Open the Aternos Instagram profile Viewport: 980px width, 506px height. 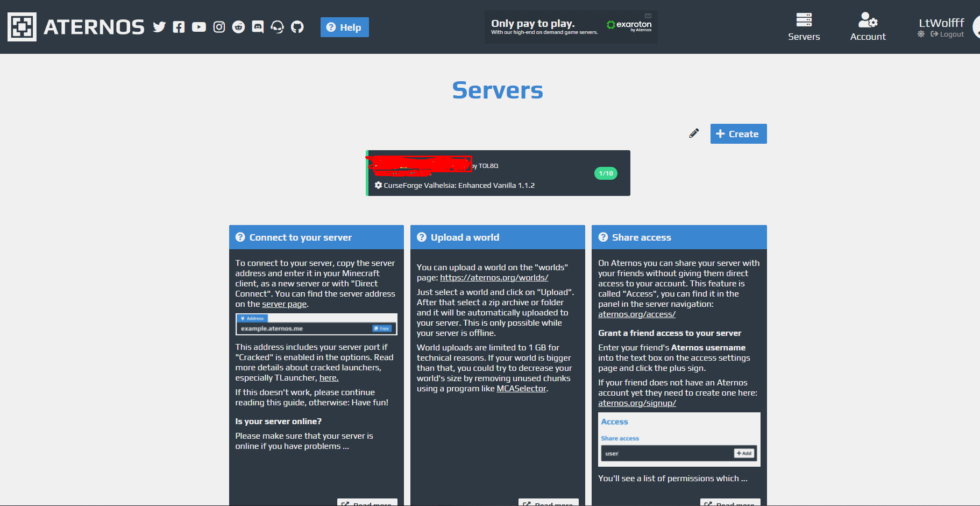(219, 27)
